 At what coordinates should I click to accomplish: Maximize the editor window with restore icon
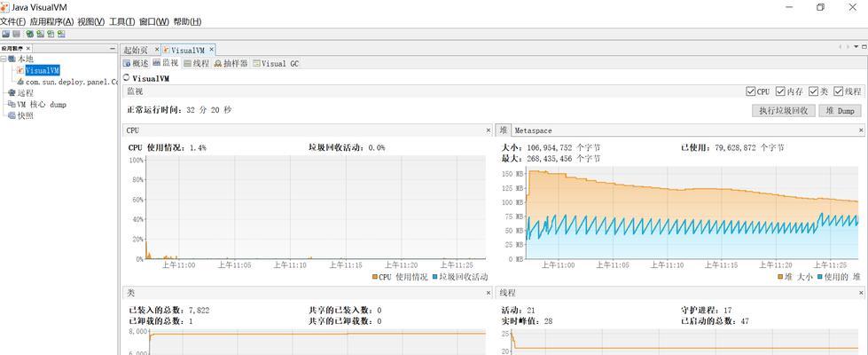click(x=864, y=46)
